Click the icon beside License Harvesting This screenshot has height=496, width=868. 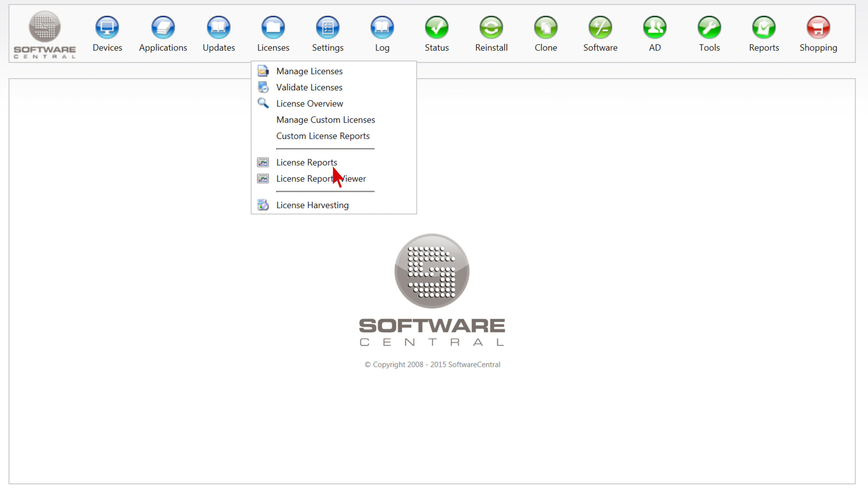[x=263, y=205]
